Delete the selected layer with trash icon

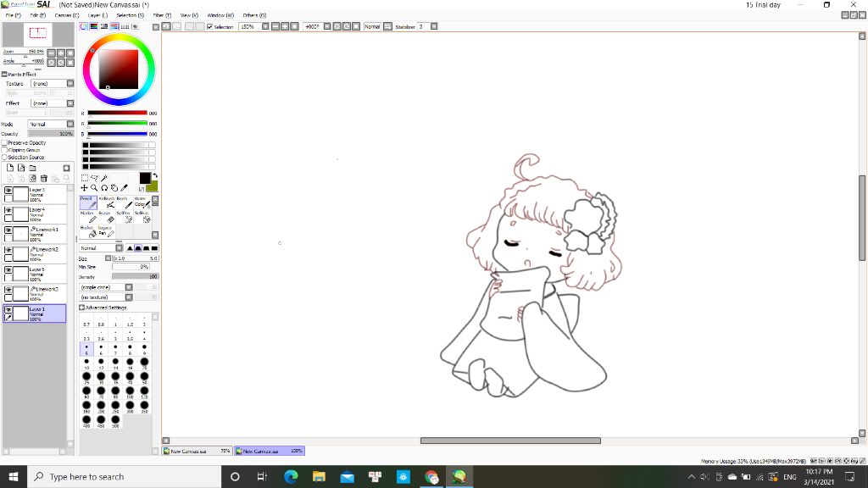click(44, 178)
